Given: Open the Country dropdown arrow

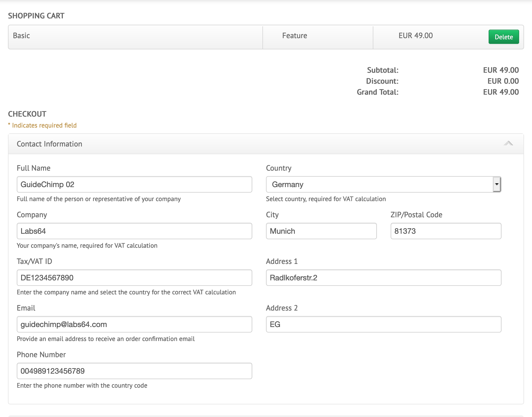Looking at the screenshot, I should click(497, 184).
